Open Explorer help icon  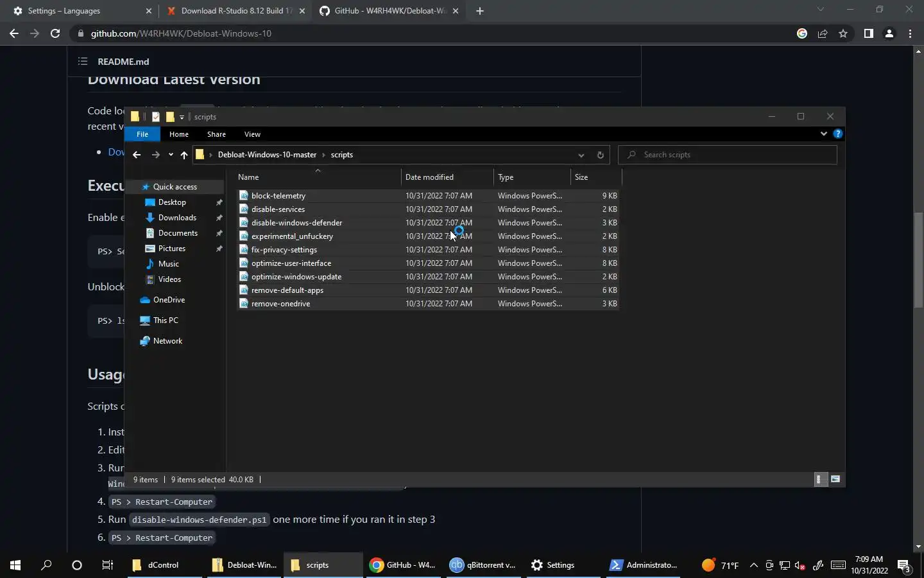[x=837, y=134]
